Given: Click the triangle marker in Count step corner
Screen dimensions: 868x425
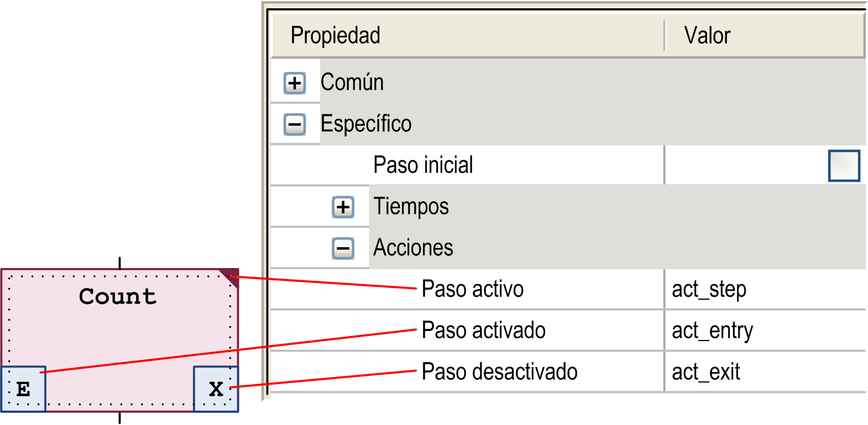Looking at the screenshot, I should (x=231, y=276).
